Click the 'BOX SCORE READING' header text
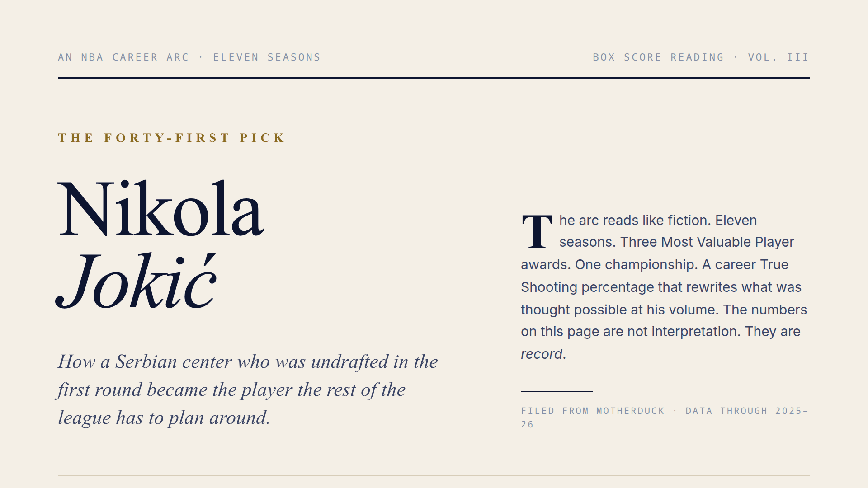This screenshot has width=868, height=488. [x=658, y=57]
